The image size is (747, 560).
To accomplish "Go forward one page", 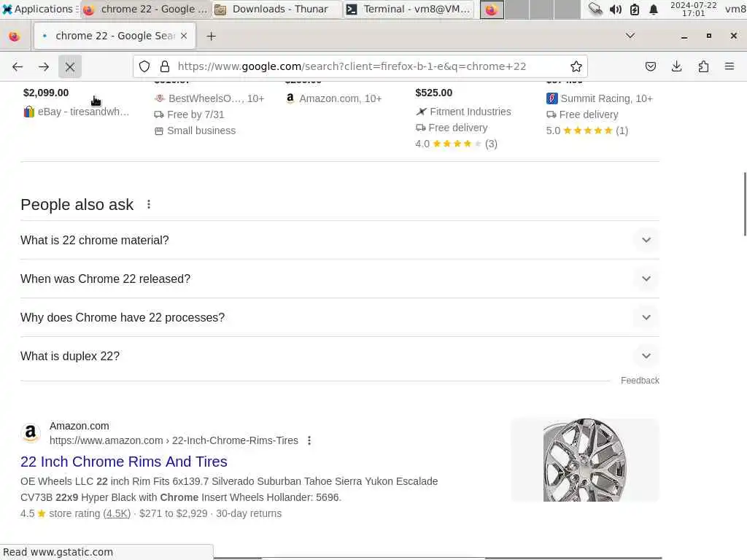I will tap(44, 66).
